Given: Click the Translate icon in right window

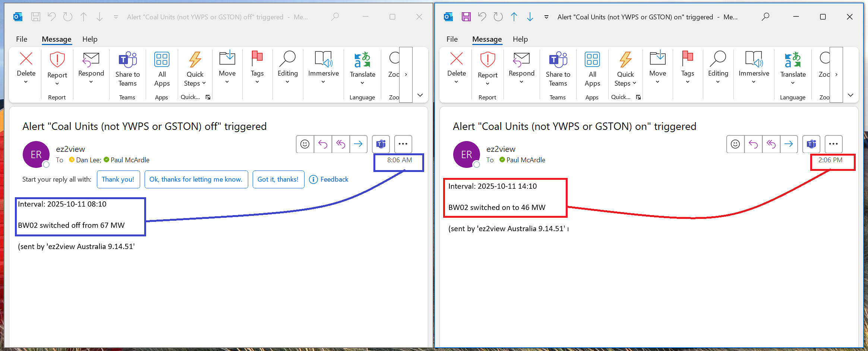Looking at the screenshot, I should click(x=793, y=60).
